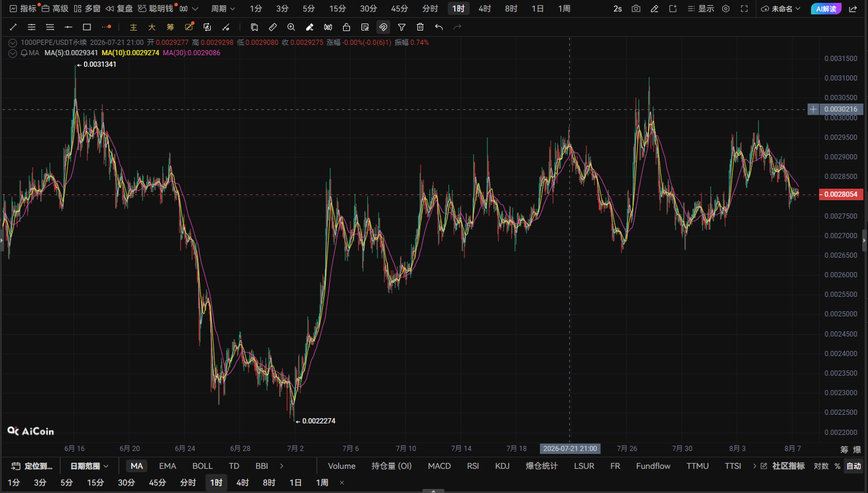Select 8时 in bottom timeframe bar
This screenshot has height=493, width=868.
[269, 483]
